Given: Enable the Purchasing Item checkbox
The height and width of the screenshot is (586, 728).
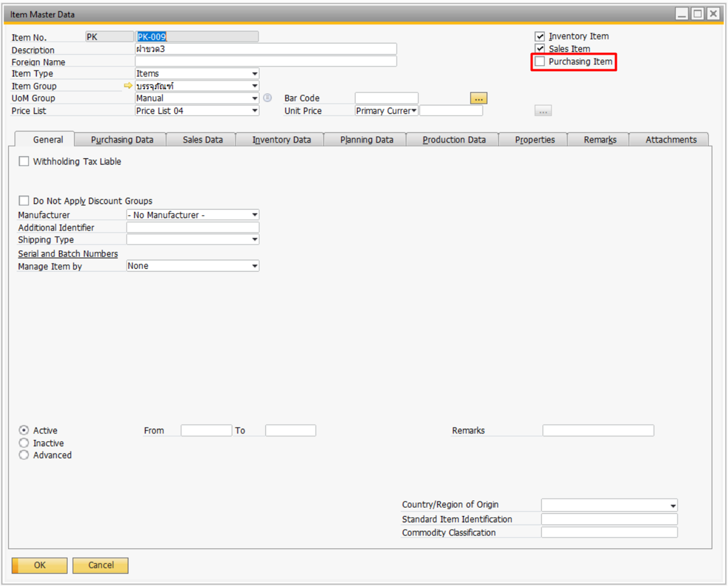Looking at the screenshot, I should (540, 61).
